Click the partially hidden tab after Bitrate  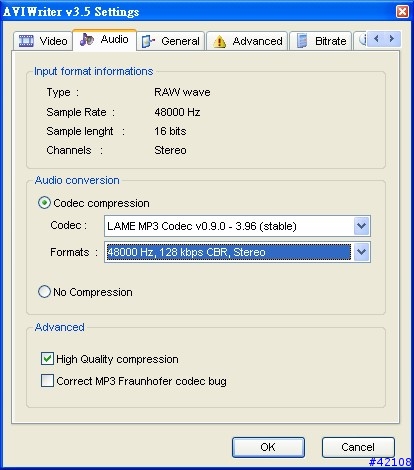pyautogui.click(x=360, y=41)
